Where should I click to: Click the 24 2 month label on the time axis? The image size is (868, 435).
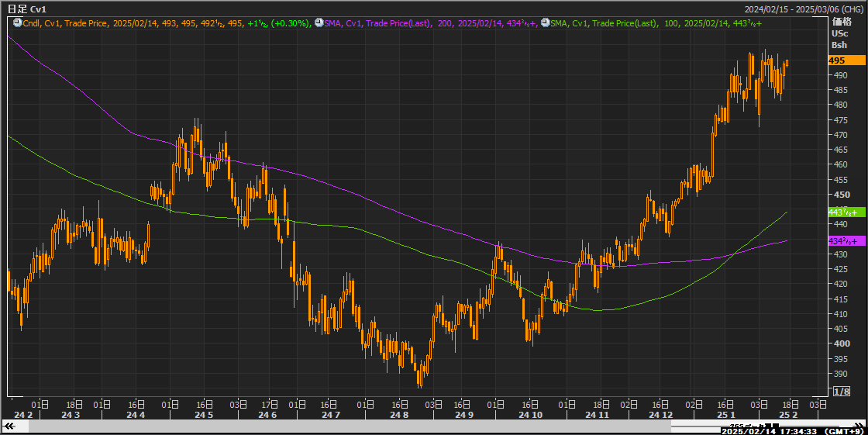(x=24, y=415)
